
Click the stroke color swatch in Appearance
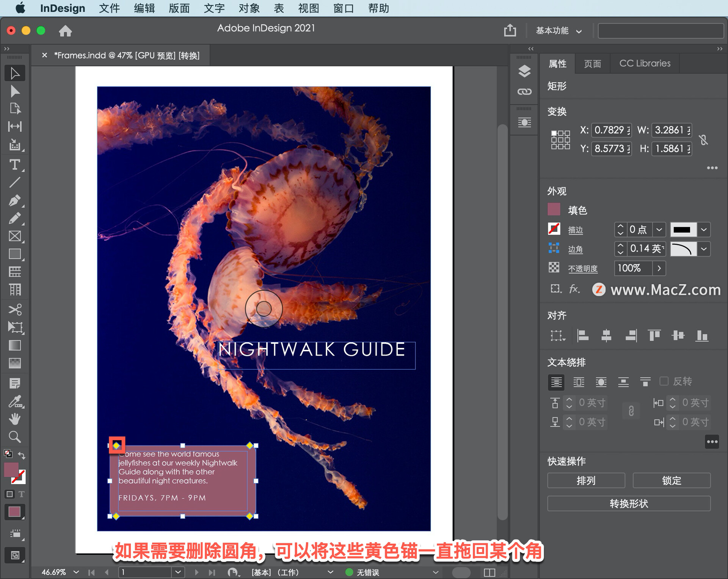[554, 229]
